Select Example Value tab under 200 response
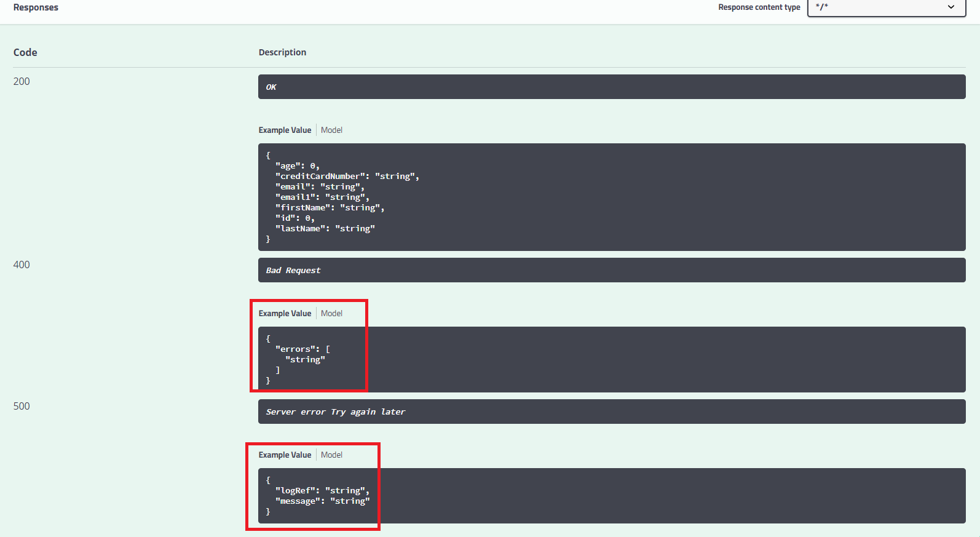The image size is (980, 537). [285, 130]
